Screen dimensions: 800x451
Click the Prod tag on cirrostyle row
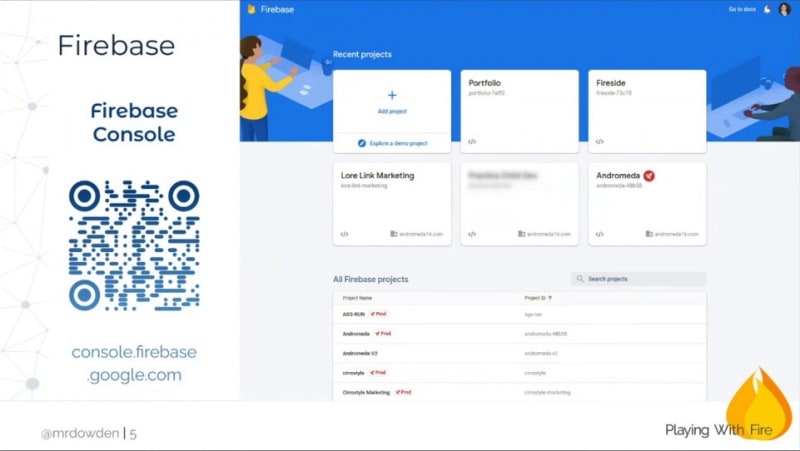[x=378, y=373]
